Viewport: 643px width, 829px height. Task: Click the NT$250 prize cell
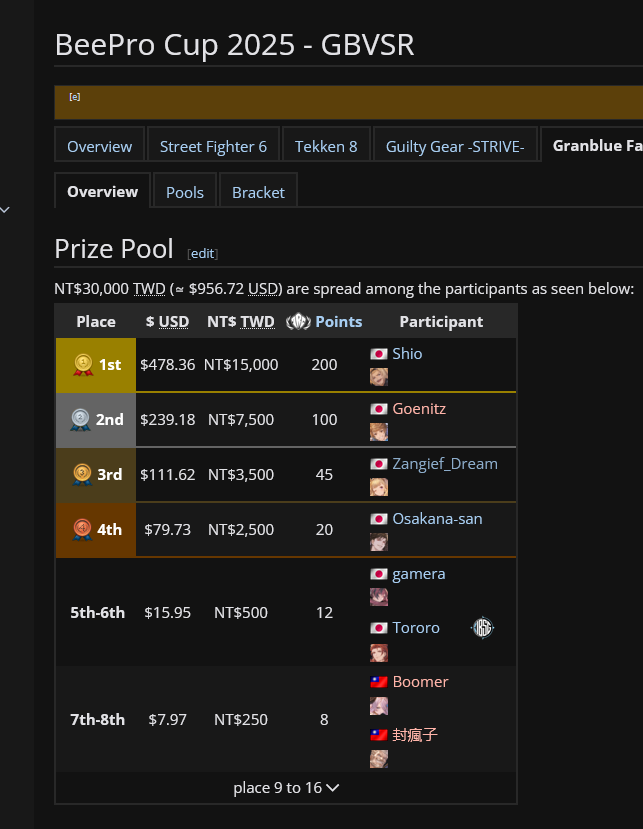[241, 720]
